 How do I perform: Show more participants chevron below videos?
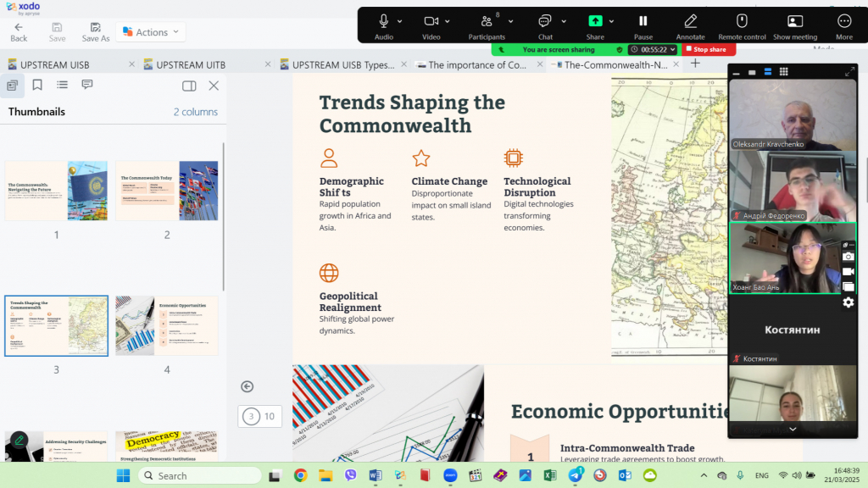point(793,429)
